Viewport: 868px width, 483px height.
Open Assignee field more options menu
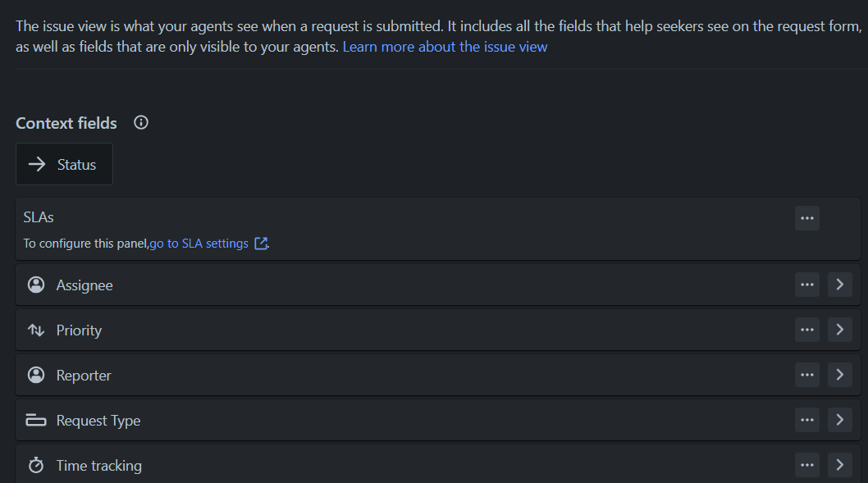807,285
